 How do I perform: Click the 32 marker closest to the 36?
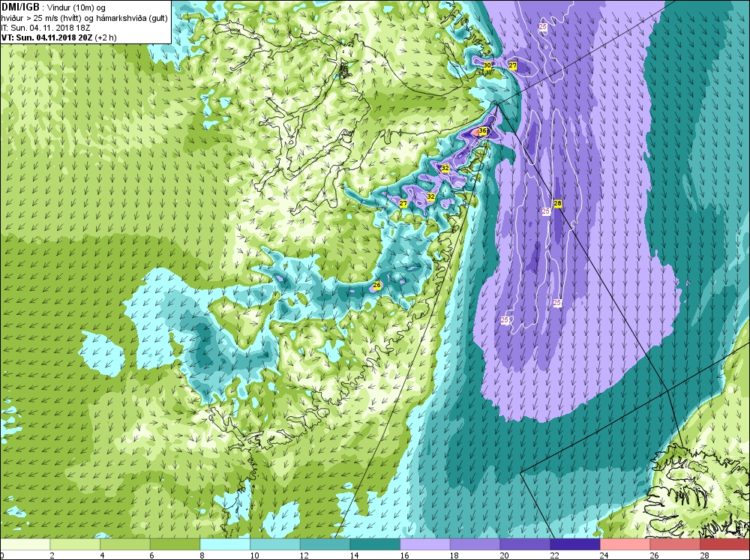coord(445,169)
